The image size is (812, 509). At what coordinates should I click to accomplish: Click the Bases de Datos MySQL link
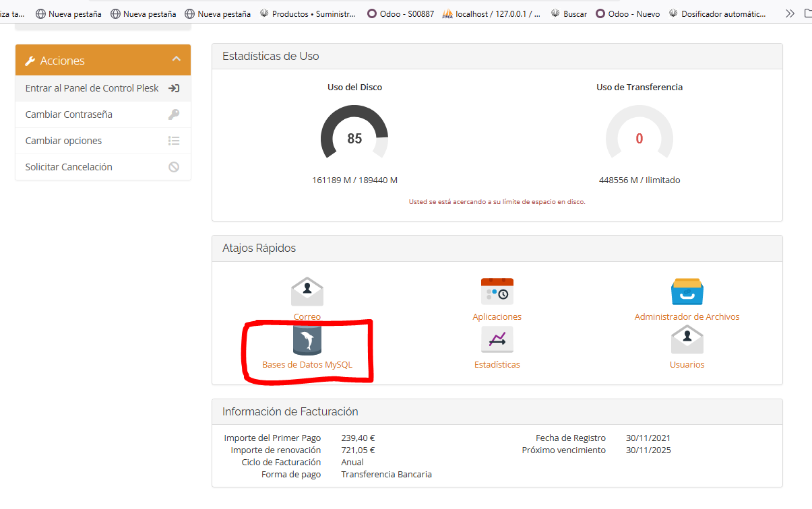307,364
